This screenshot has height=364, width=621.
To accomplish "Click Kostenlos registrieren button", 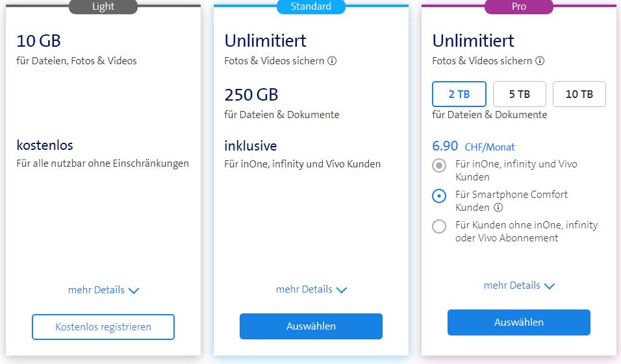I will click(103, 327).
